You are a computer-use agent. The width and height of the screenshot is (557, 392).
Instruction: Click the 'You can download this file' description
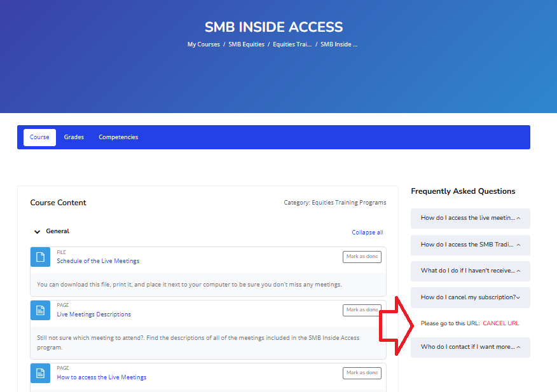point(189,285)
